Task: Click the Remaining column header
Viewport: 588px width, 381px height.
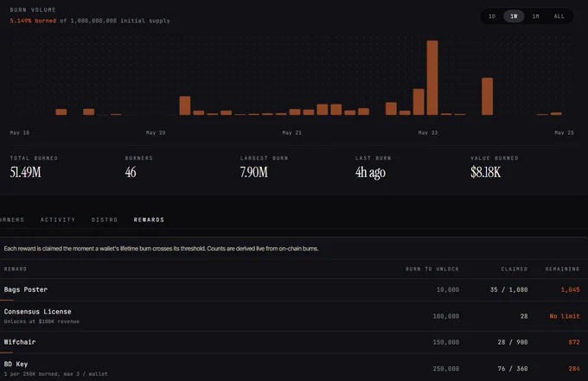Action: [x=562, y=269]
